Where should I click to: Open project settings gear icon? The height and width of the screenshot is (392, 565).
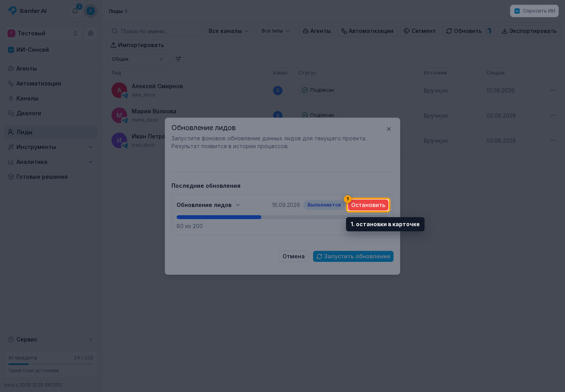[91, 33]
